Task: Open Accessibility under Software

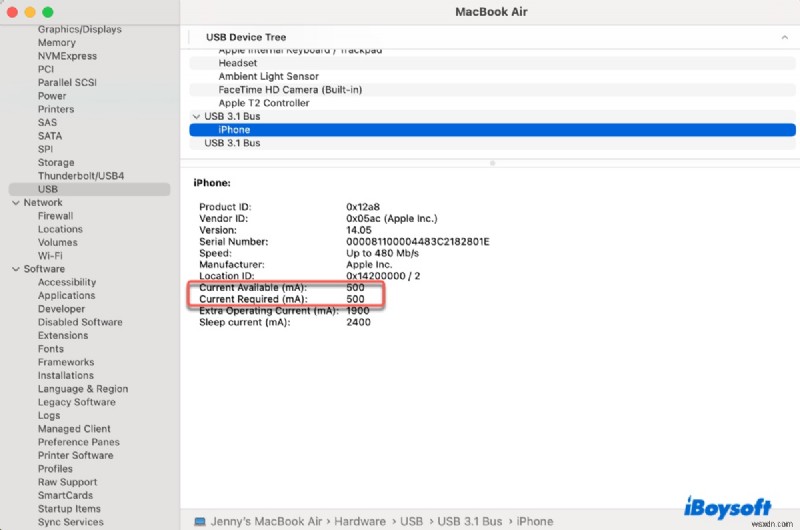Action: tap(67, 282)
